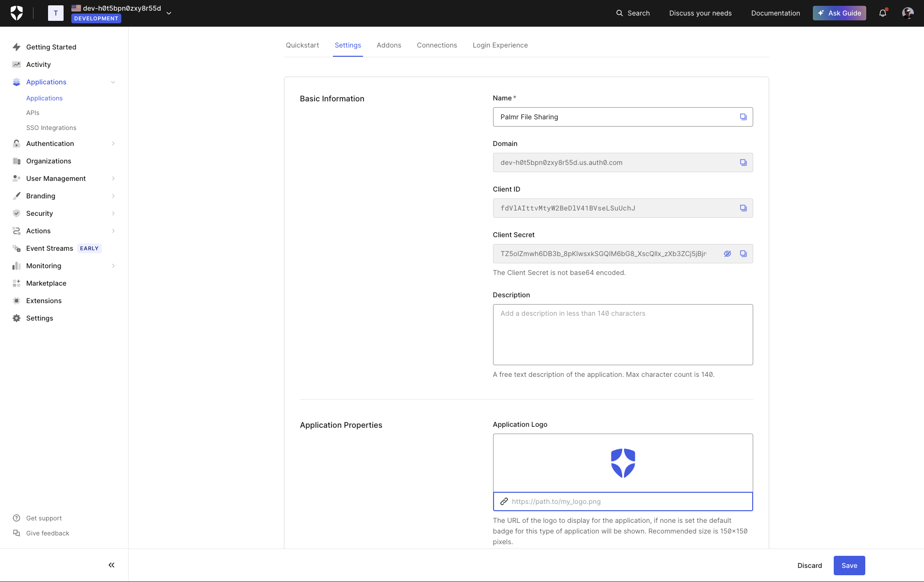
Task: Expand the Actions section chevron
Action: pos(113,231)
